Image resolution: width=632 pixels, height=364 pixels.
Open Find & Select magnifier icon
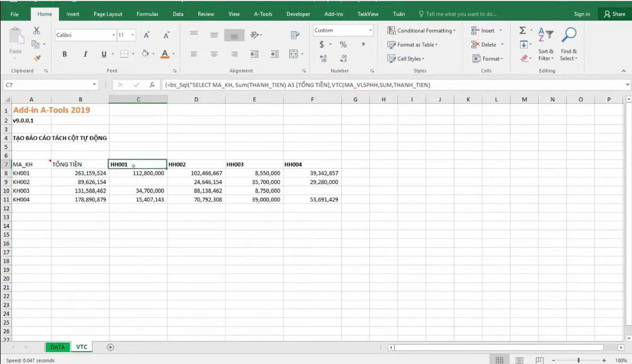pyautogui.click(x=569, y=35)
